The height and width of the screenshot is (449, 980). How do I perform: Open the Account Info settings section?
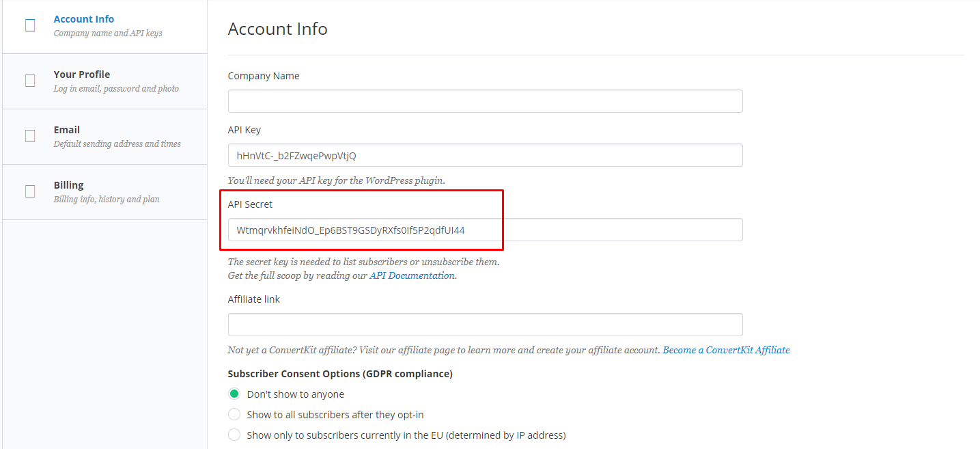click(104, 26)
